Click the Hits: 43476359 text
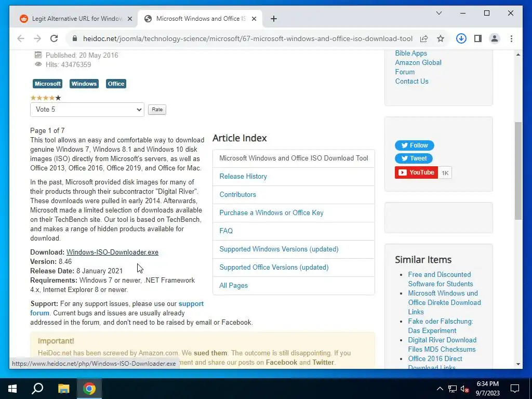The width and height of the screenshot is (532, 399). tap(68, 65)
